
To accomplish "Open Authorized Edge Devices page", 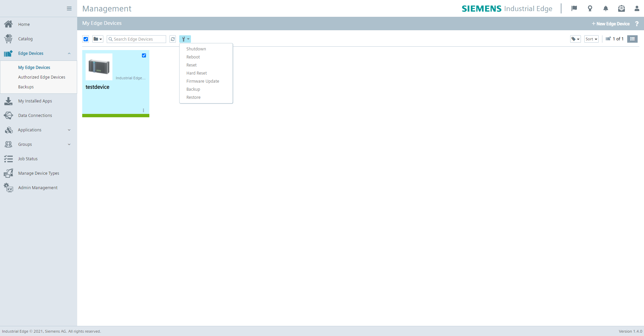I will point(42,77).
